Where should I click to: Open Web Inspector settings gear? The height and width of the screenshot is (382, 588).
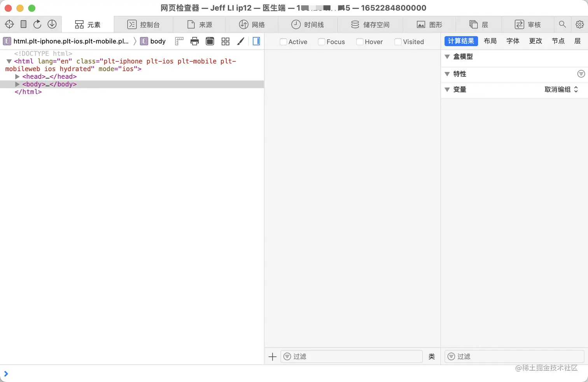(579, 24)
